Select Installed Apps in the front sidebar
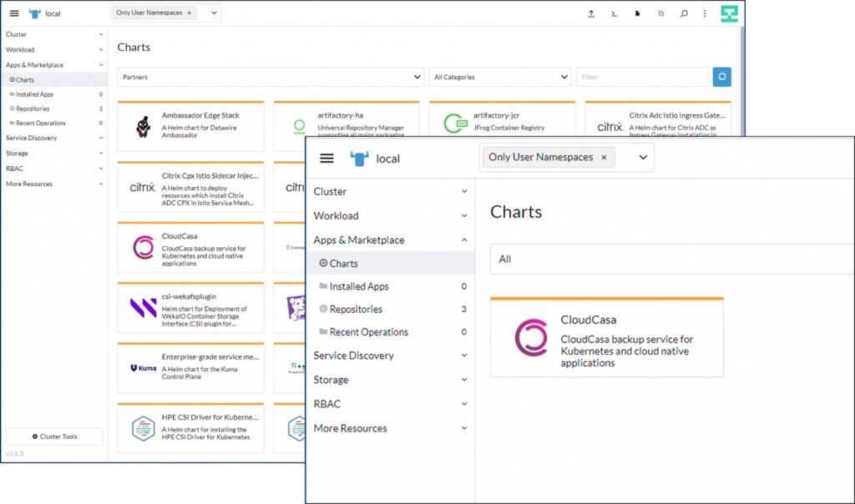Screen dimensions: 855x504 pos(359,286)
